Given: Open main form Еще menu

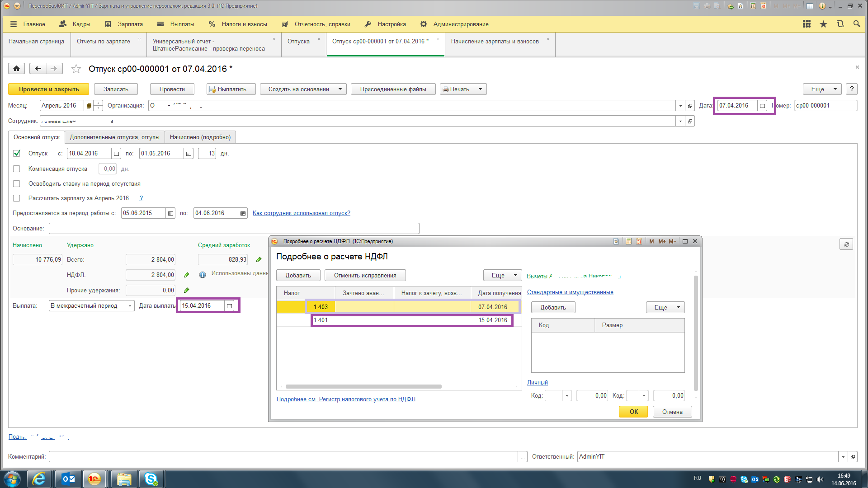Looking at the screenshot, I should [x=822, y=89].
